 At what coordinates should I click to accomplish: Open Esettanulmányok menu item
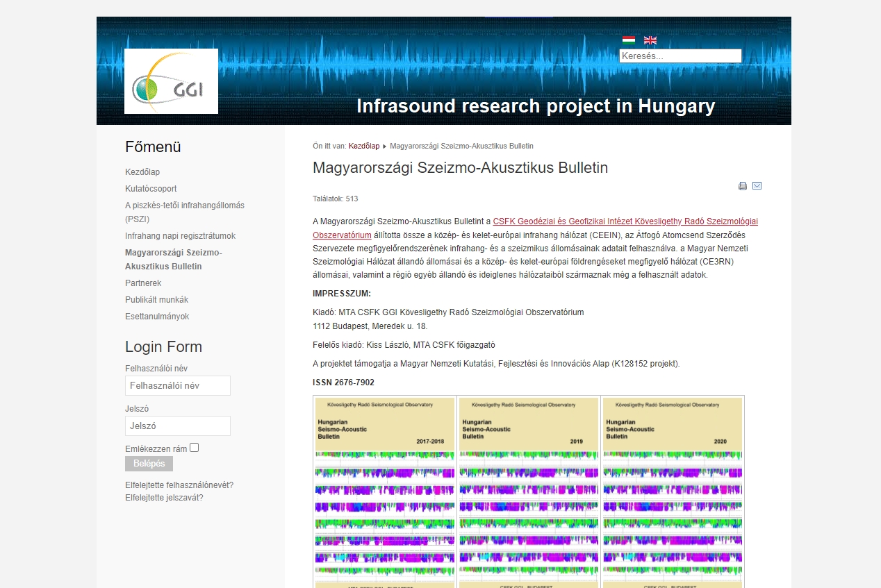click(x=157, y=317)
